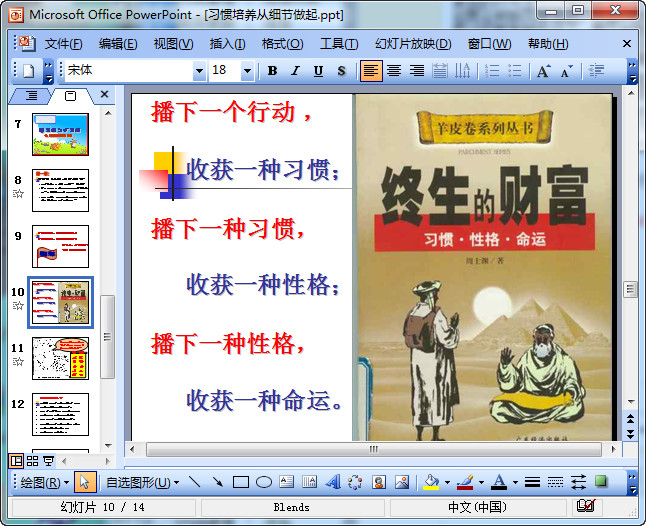Decrease indent level
The height and width of the screenshot is (526, 646).
point(596,71)
